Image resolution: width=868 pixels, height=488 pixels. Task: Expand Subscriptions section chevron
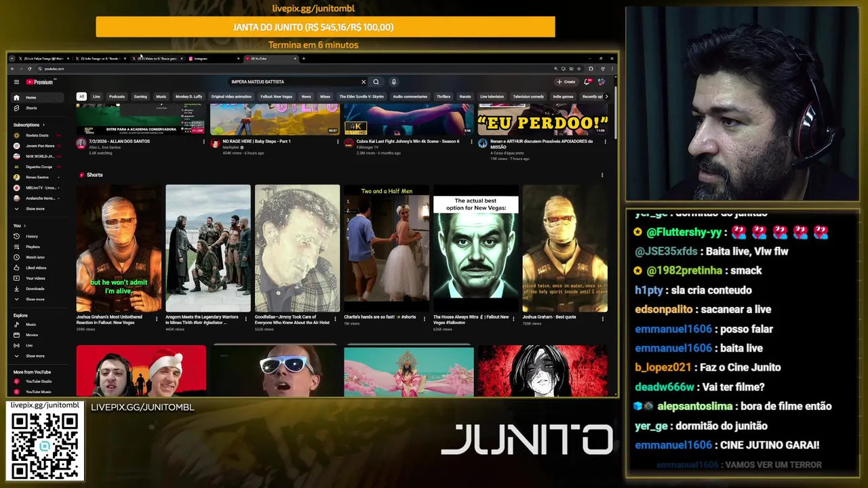[43, 125]
